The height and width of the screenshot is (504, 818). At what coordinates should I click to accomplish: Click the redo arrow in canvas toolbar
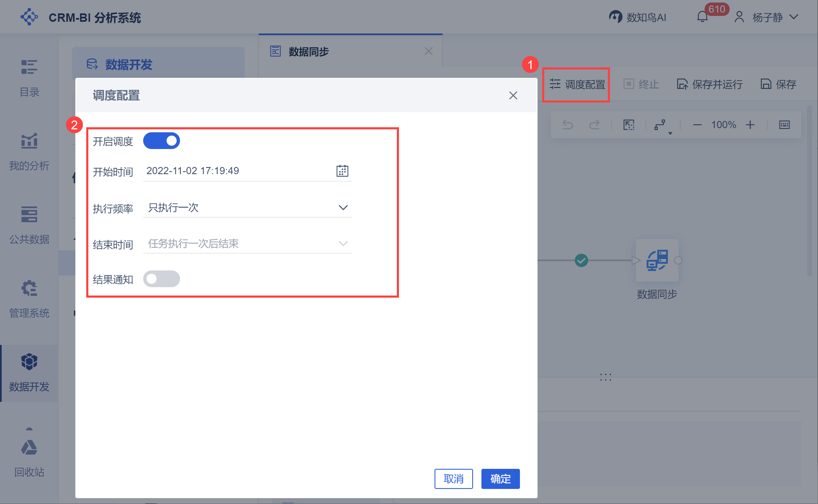pos(594,125)
